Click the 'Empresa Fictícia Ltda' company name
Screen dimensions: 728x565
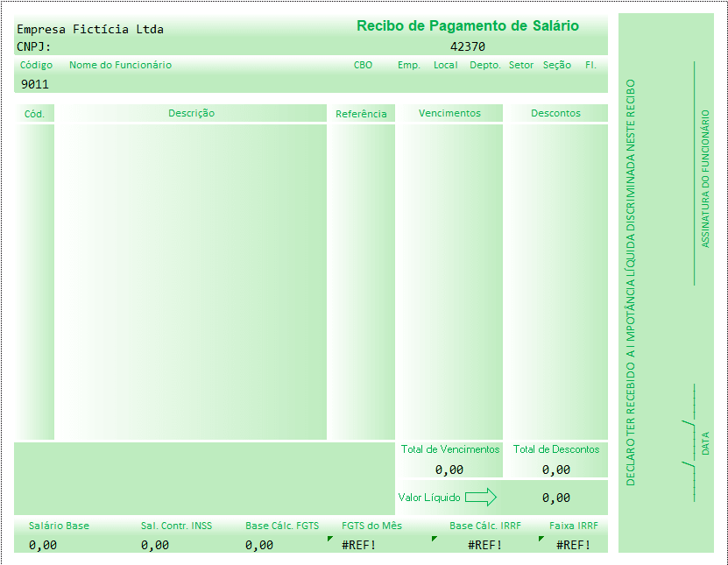coord(90,29)
